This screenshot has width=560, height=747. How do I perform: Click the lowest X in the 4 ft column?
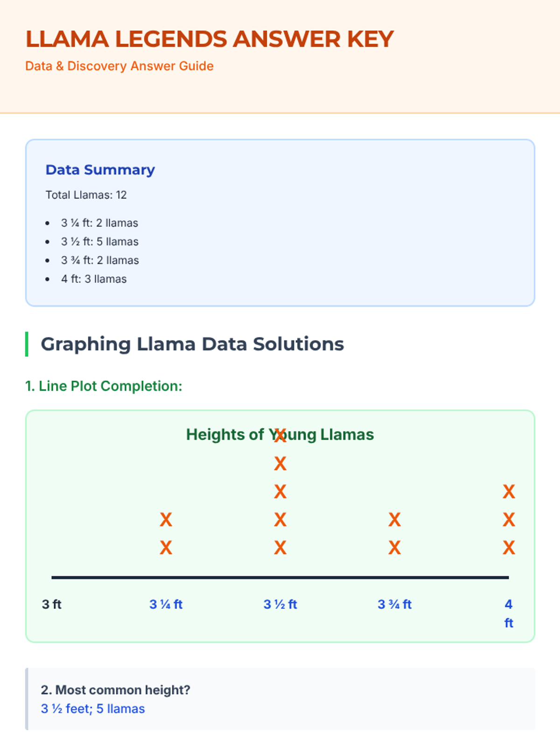[509, 548]
